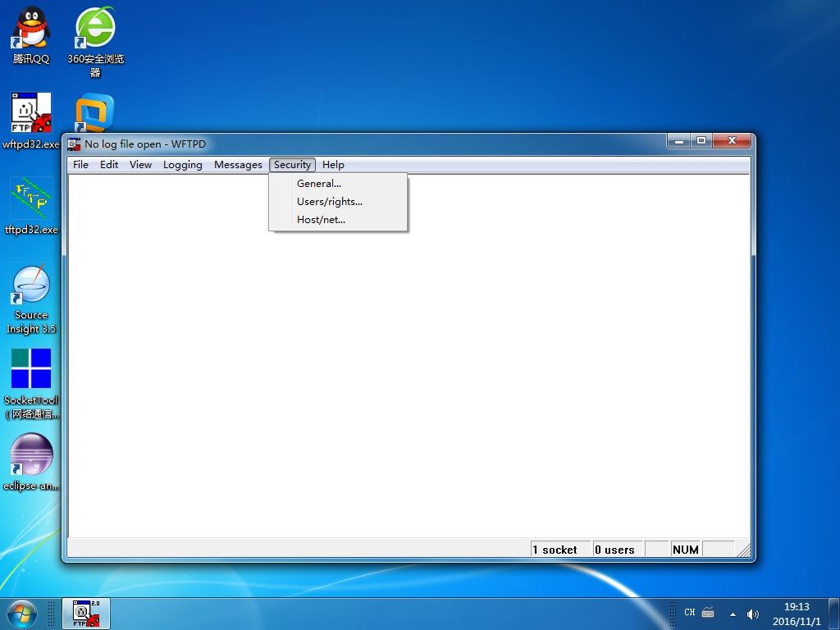Screen dimensions: 840x630
Task: Open the Logging menu
Action: [183, 164]
